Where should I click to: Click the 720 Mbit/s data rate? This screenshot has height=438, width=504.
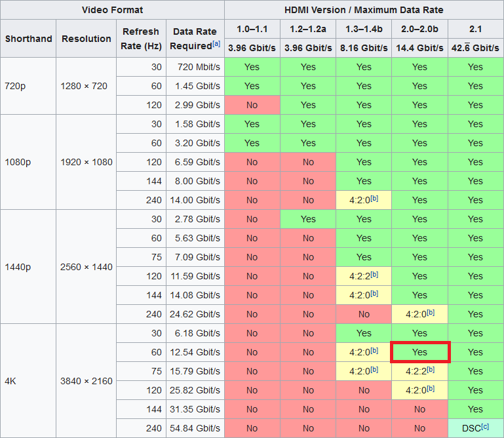[x=195, y=67]
